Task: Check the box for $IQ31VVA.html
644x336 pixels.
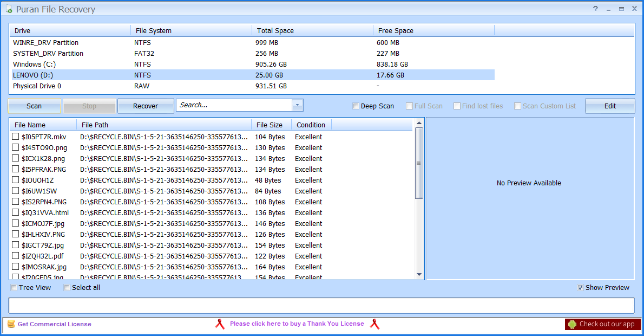Action: coord(16,212)
